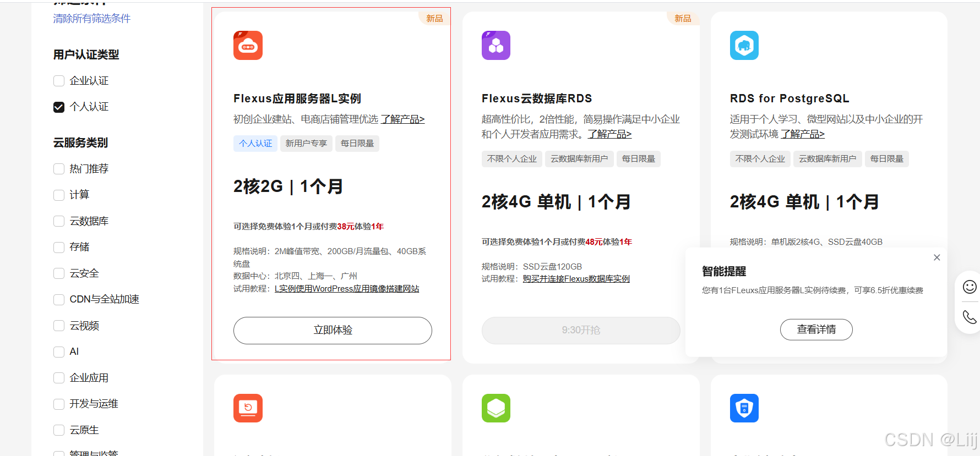980x456 pixels.
Task: Open the 购买并连接Flexus数据库实例 tutorial link
Action: 576,279
